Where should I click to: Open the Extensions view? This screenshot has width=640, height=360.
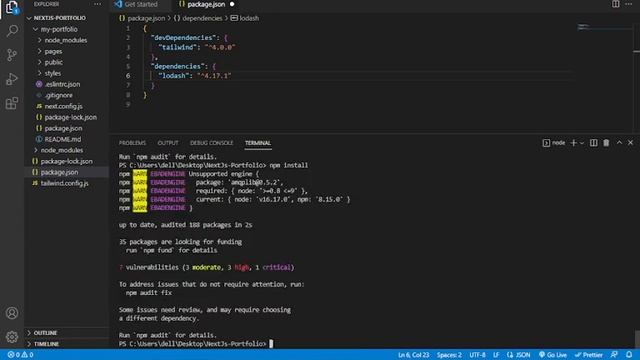[x=12, y=103]
